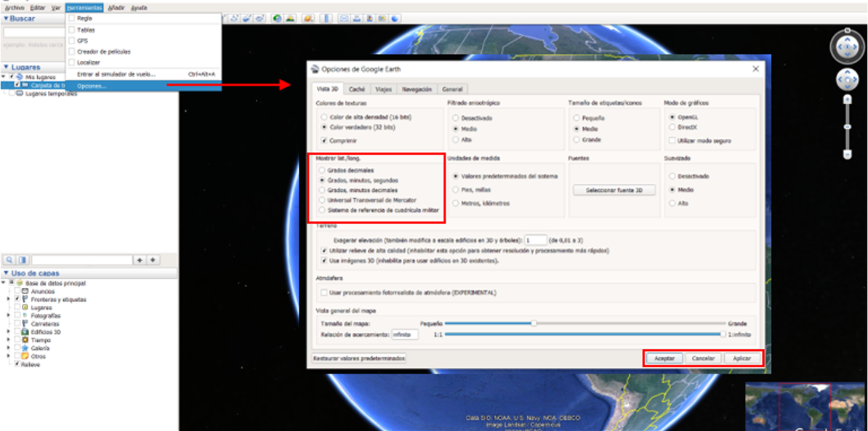Uncheck the Comprimir checkbox
The height and width of the screenshot is (431, 868).
pos(324,140)
